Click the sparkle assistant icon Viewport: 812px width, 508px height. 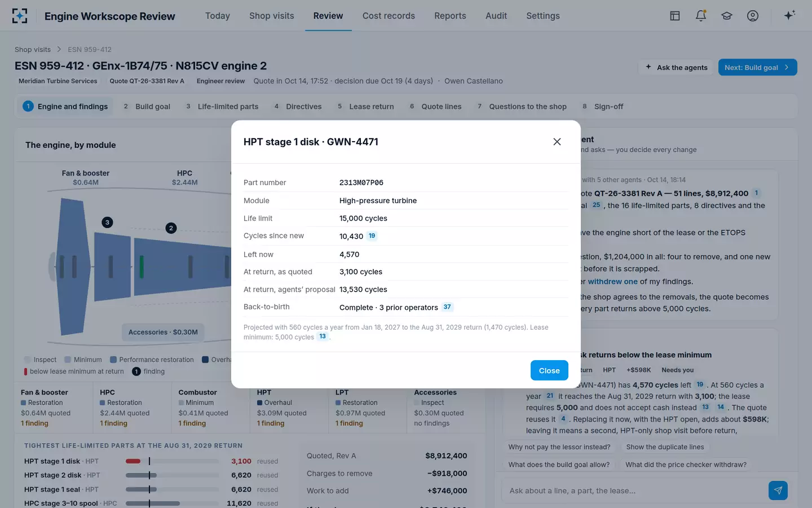(789, 15)
